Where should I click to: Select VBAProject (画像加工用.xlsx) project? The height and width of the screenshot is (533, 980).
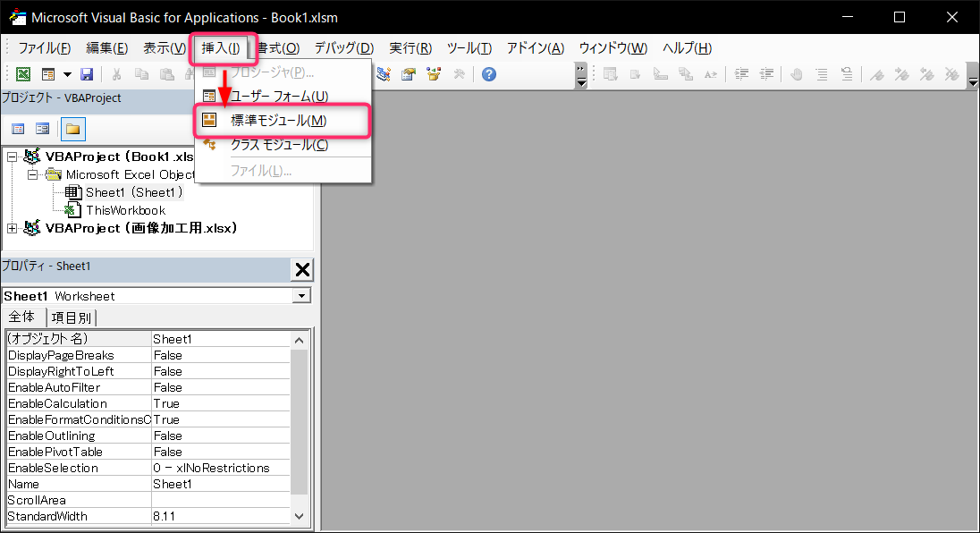141,228
